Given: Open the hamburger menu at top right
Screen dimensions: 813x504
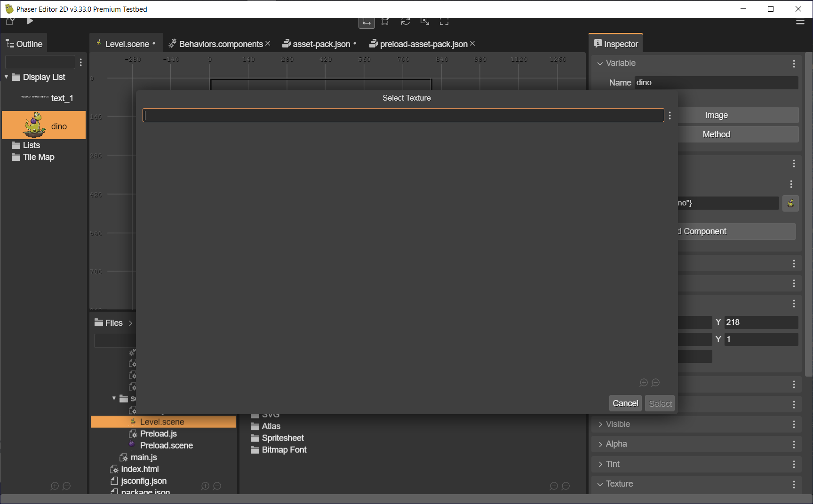Looking at the screenshot, I should coord(800,21).
